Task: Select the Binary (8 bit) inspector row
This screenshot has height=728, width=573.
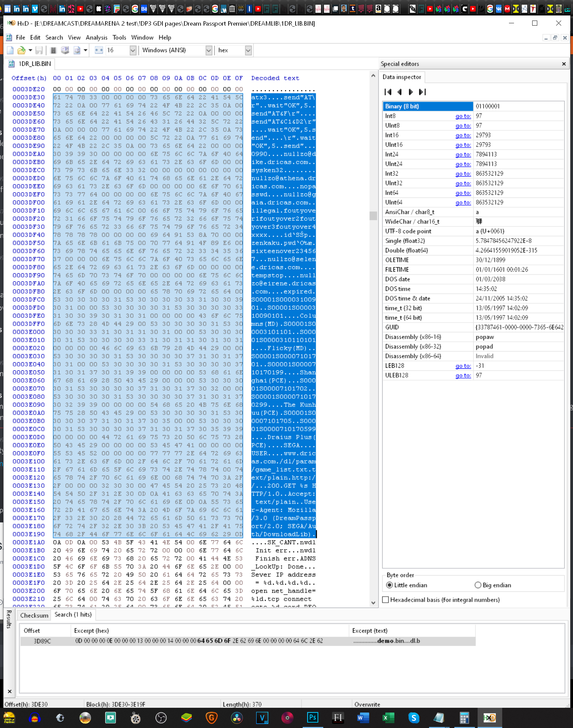Action: tap(473, 106)
